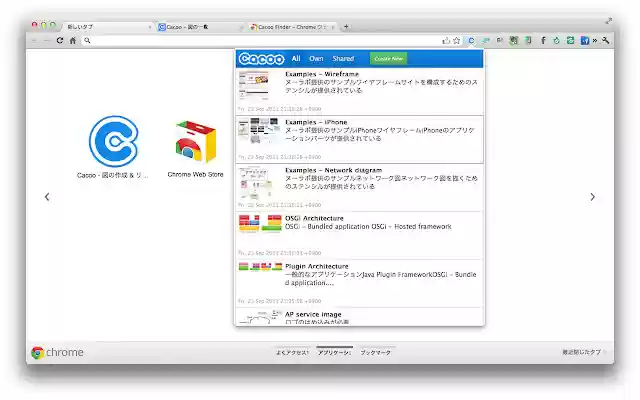640x400 pixels.
Task: Open 'OSGi Architecture' diagram title
Action: pos(314,218)
